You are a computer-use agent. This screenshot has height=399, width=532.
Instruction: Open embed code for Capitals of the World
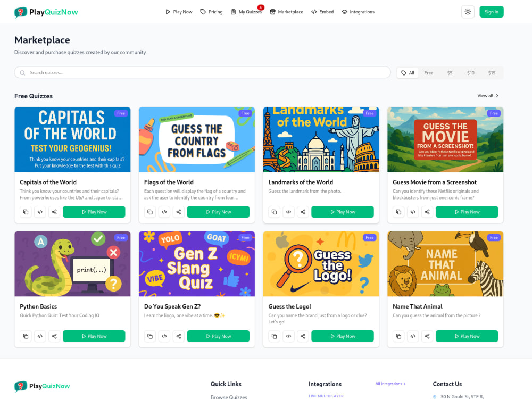pos(40,212)
